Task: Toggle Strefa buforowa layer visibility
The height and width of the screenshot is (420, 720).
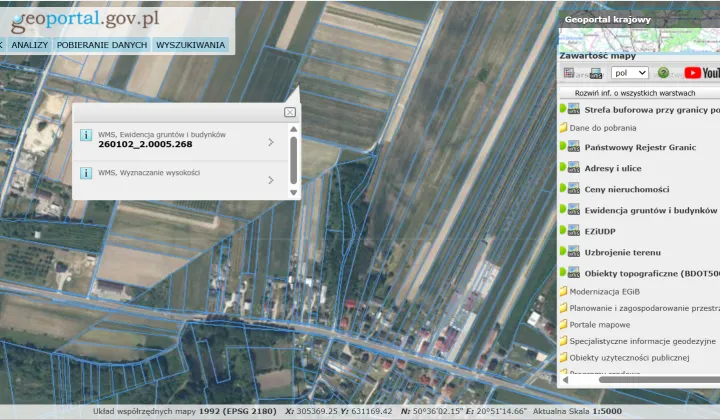Action: (x=562, y=109)
